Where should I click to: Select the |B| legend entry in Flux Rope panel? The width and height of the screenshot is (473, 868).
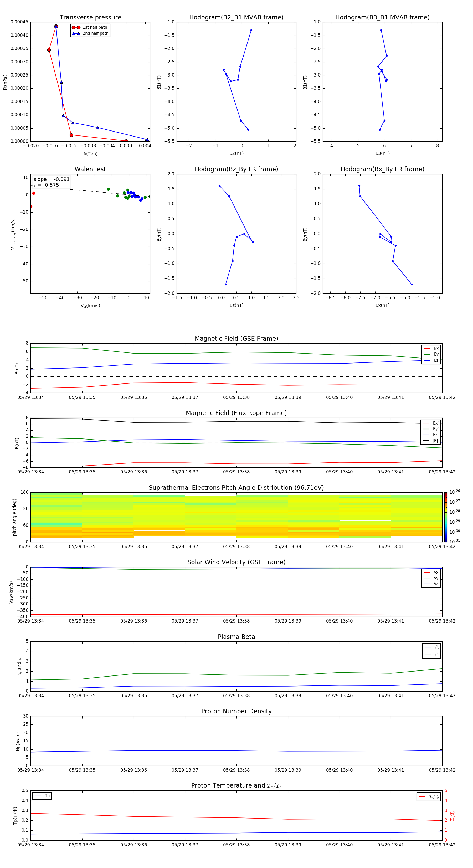[431, 441]
